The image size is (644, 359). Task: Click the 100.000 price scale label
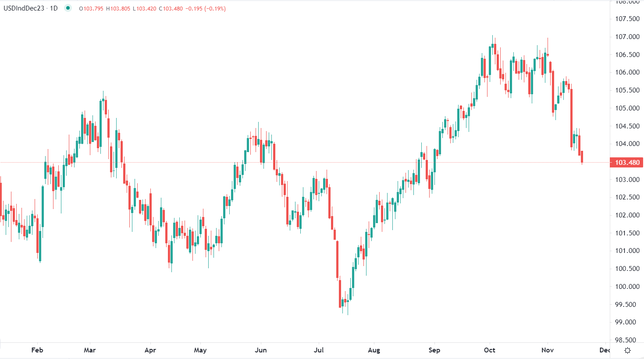click(627, 287)
